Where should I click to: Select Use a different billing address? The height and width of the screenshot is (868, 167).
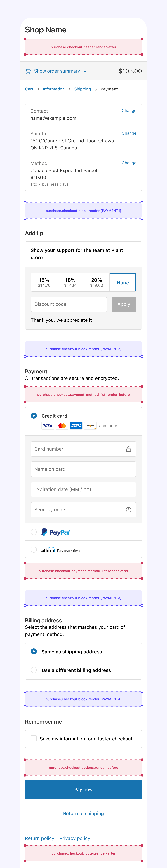point(34,670)
